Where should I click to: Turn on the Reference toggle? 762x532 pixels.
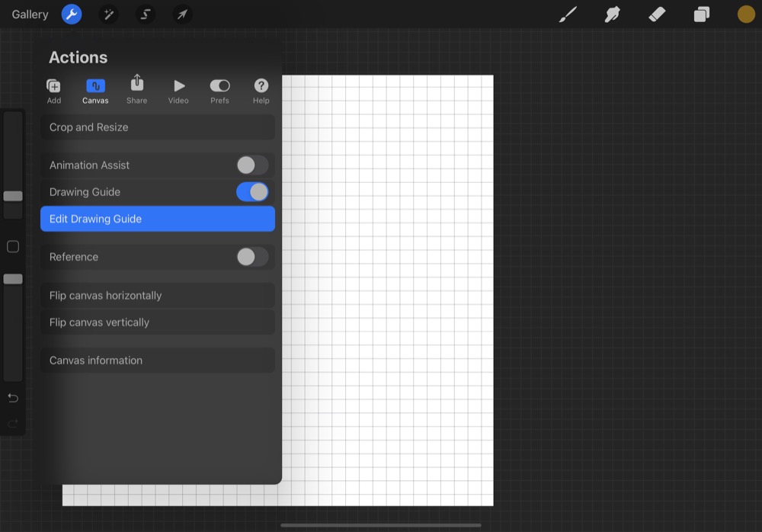(x=252, y=257)
